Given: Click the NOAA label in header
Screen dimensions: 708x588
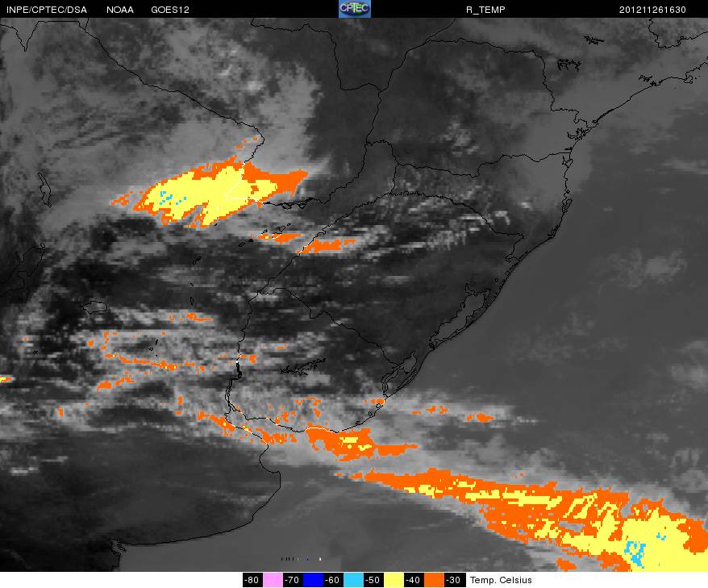Looking at the screenshot, I should click(x=120, y=10).
